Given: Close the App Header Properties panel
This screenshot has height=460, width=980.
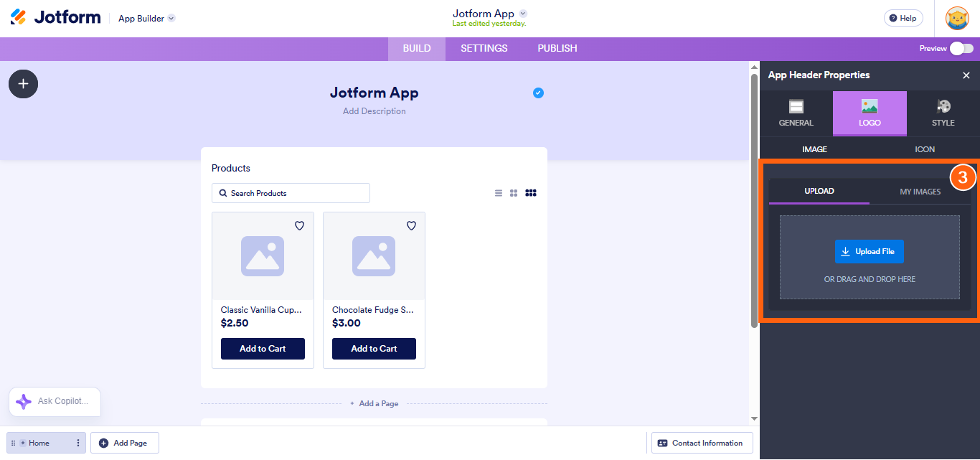Looking at the screenshot, I should click(966, 75).
